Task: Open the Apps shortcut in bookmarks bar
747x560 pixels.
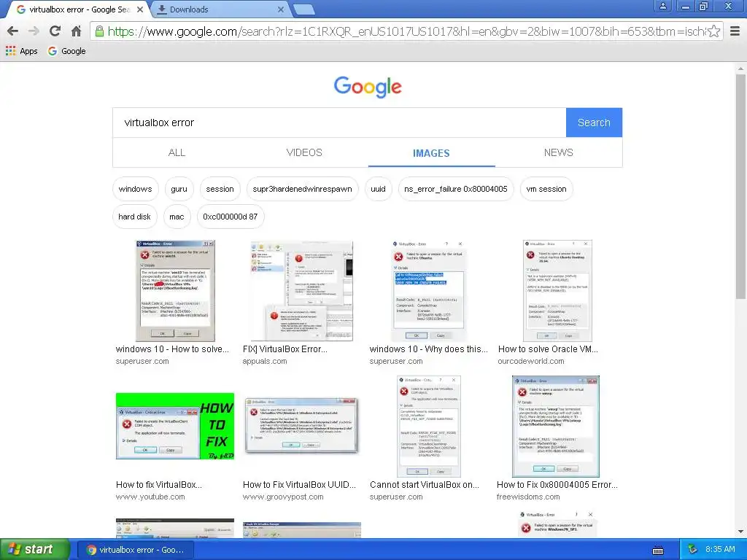Action: pyautogui.click(x=21, y=51)
